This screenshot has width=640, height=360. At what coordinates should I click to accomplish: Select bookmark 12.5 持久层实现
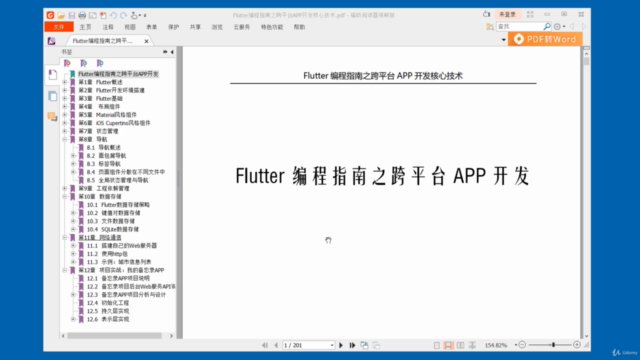(108, 311)
